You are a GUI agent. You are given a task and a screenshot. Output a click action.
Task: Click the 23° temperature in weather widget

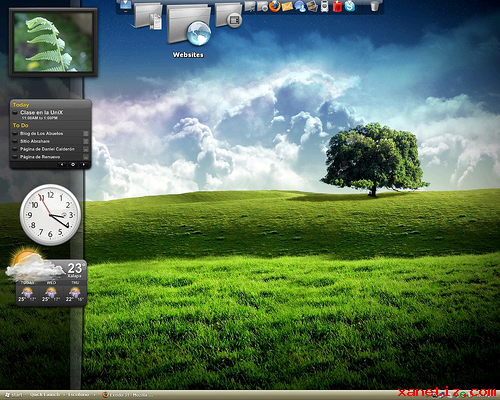pos(76,268)
